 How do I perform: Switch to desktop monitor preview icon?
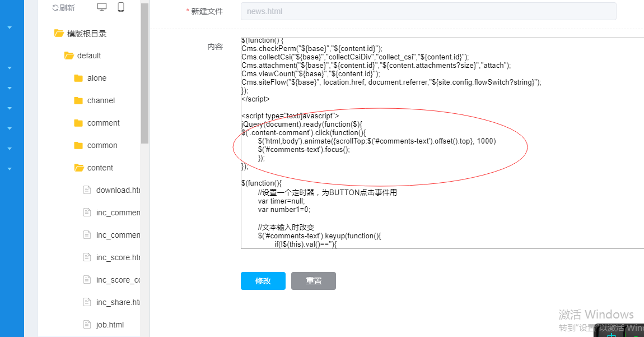pyautogui.click(x=102, y=7)
